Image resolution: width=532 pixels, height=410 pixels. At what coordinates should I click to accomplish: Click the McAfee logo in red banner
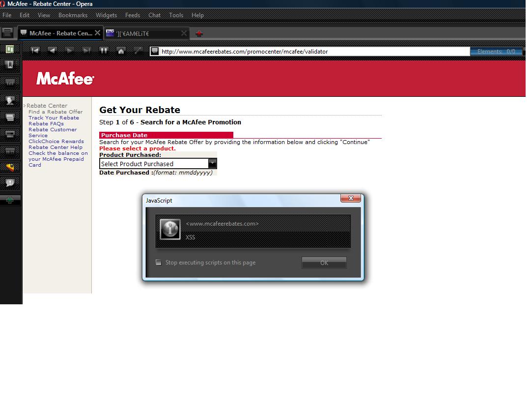pyautogui.click(x=65, y=79)
